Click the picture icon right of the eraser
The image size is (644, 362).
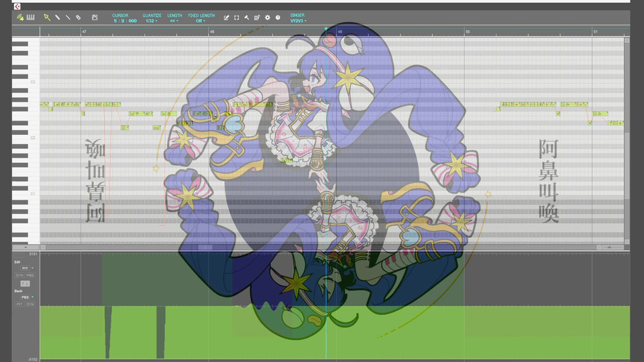(x=95, y=17)
